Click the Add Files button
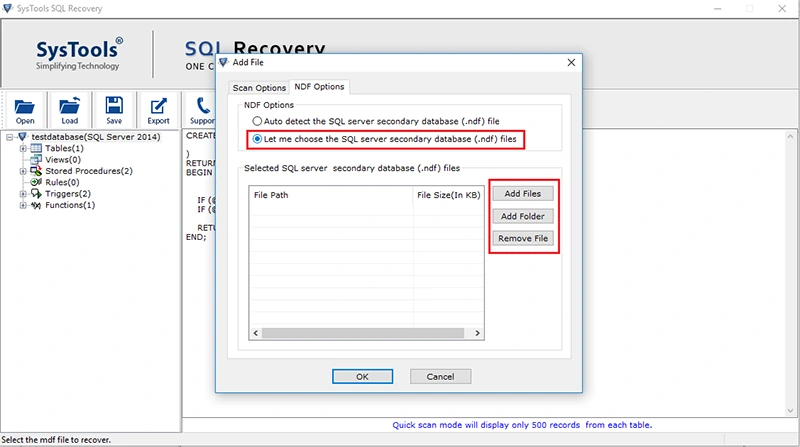The image size is (800, 447). pos(522,194)
